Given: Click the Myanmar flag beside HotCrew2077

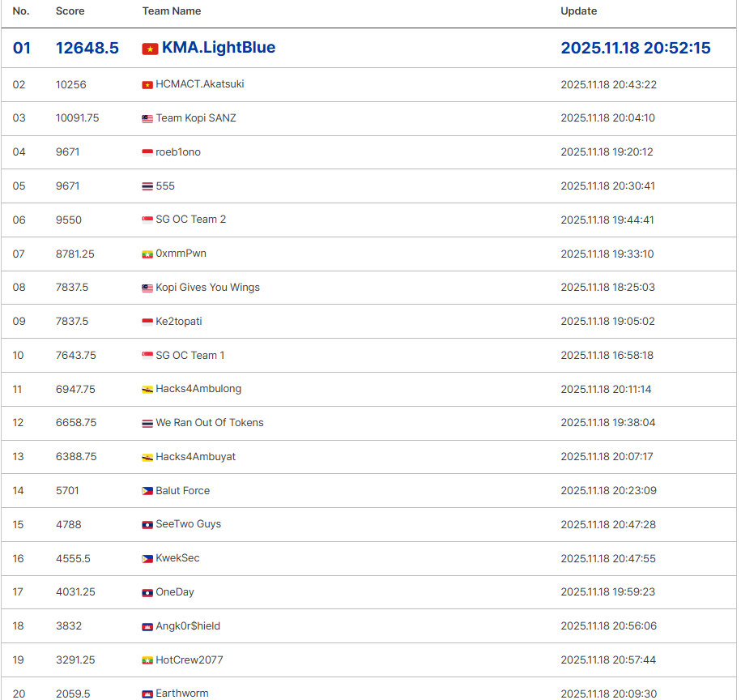Looking at the screenshot, I should (x=147, y=660).
